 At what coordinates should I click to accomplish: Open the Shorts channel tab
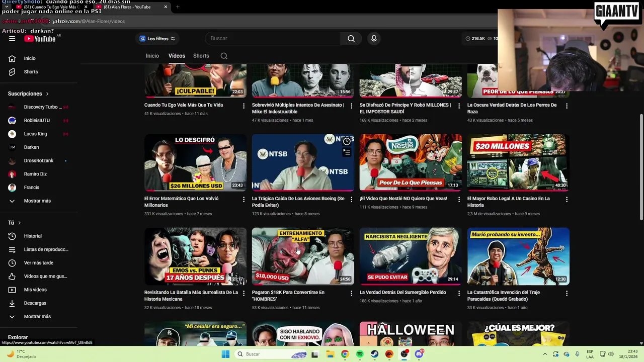tap(201, 56)
